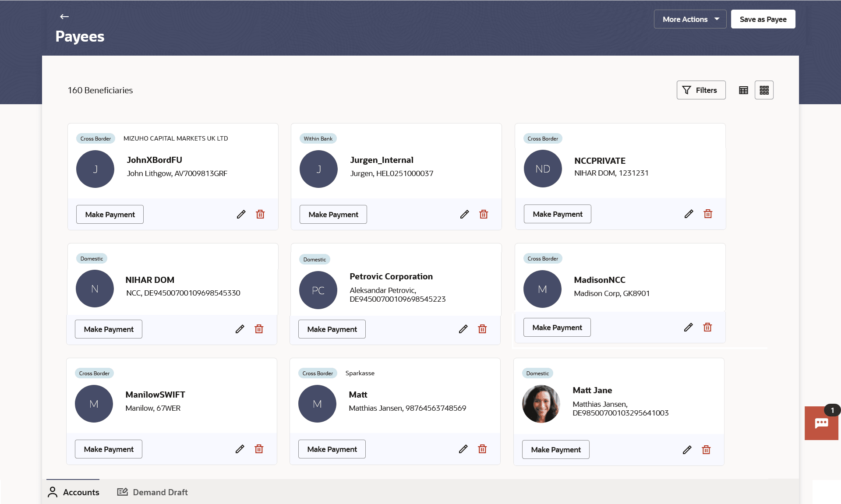Expand the More Actions dropdown
Screen dimensions: 841x504
pyautogui.click(x=690, y=19)
